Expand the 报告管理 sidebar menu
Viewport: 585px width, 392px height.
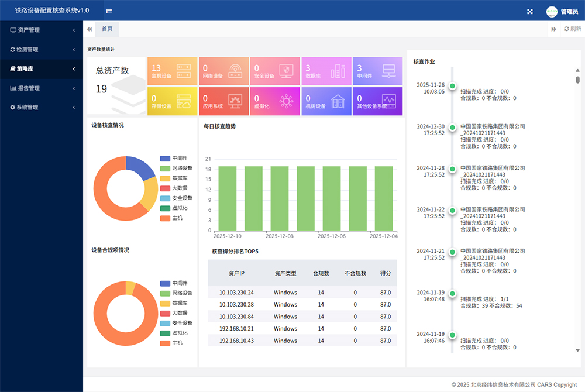click(x=41, y=88)
